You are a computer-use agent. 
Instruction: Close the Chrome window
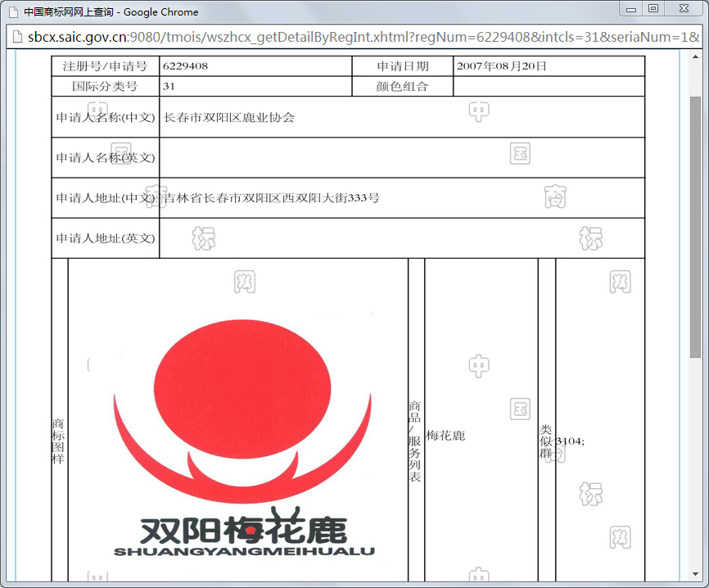(x=684, y=9)
